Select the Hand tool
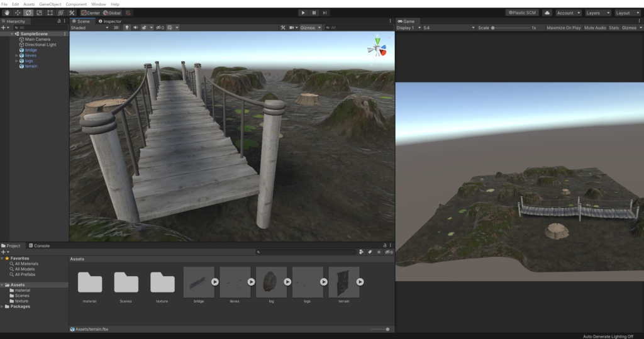This screenshot has height=339, width=644. [x=6, y=13]
